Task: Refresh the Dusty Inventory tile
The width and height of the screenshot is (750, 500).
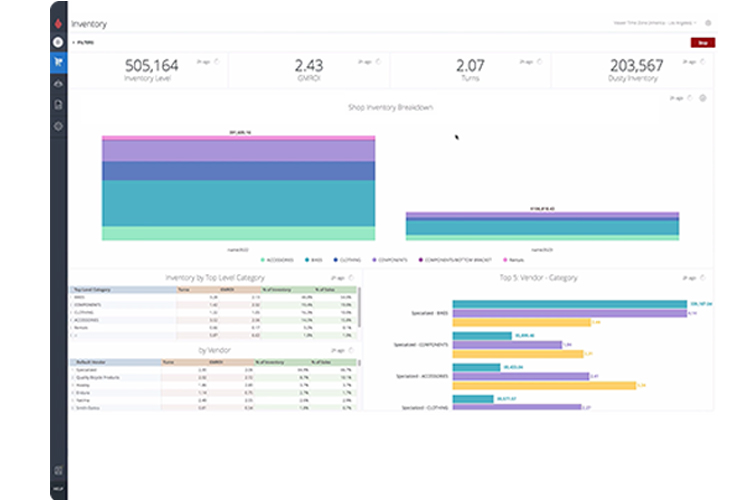Action: point(702,61)
